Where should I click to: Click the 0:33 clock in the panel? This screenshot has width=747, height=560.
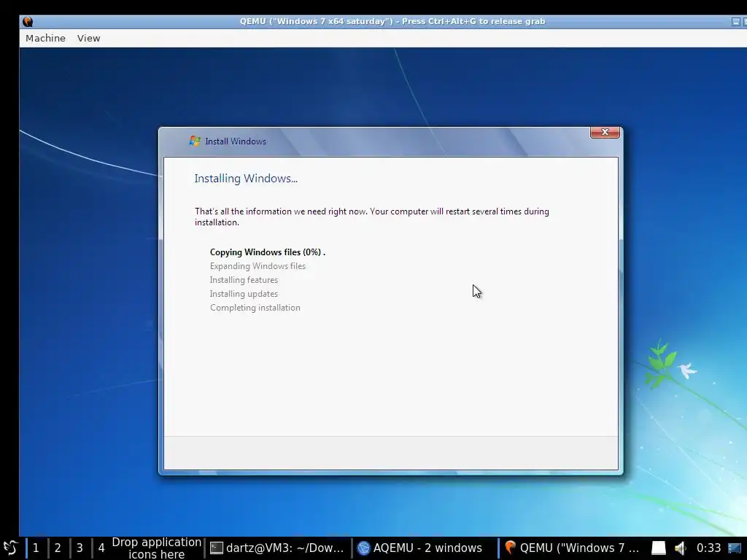[708, 548]
